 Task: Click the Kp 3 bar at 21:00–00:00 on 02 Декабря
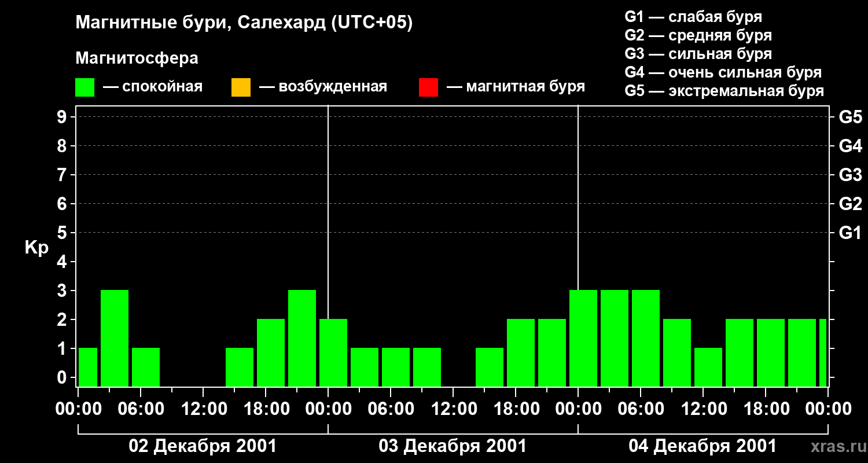[x=302, y=338]
